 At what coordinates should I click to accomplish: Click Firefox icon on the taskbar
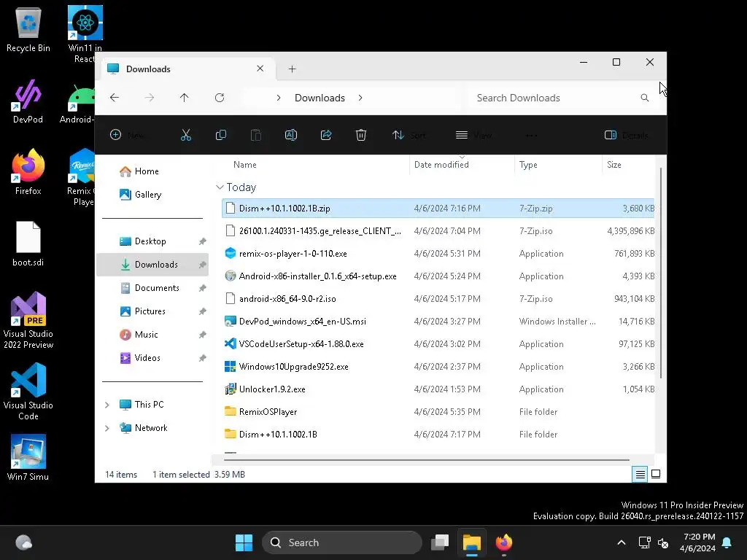[503, 542]
